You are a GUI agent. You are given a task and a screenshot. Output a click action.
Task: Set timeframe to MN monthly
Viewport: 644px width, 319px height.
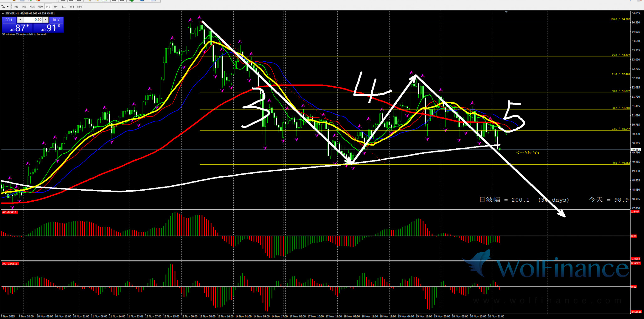(x=80, y=7)
